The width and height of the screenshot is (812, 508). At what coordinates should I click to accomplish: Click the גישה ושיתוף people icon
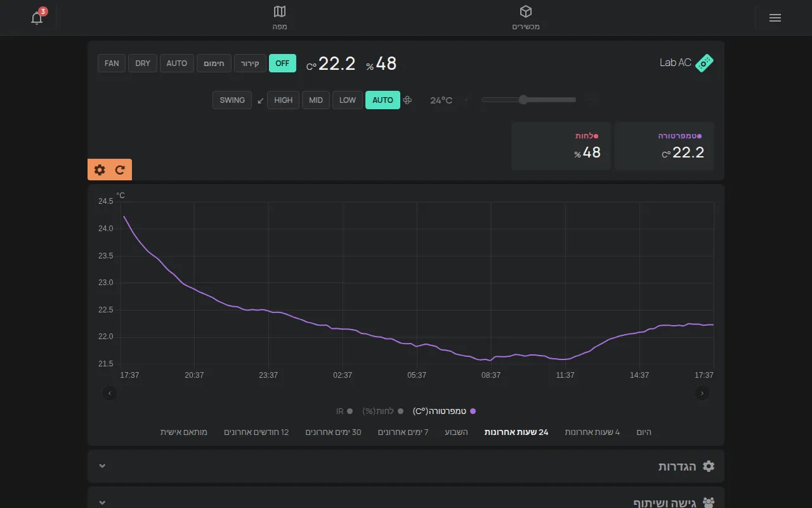(x=709, y=503)
